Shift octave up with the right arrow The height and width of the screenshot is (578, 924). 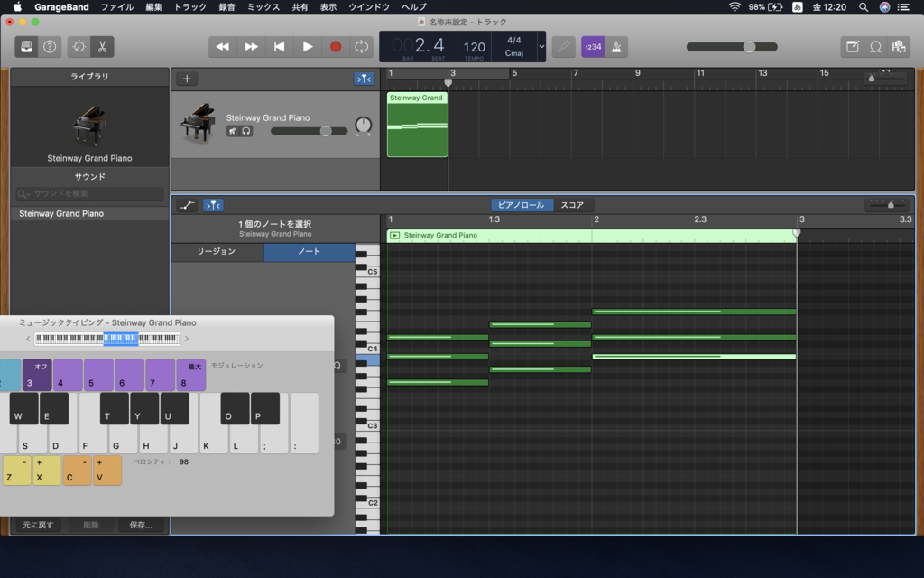187,339
